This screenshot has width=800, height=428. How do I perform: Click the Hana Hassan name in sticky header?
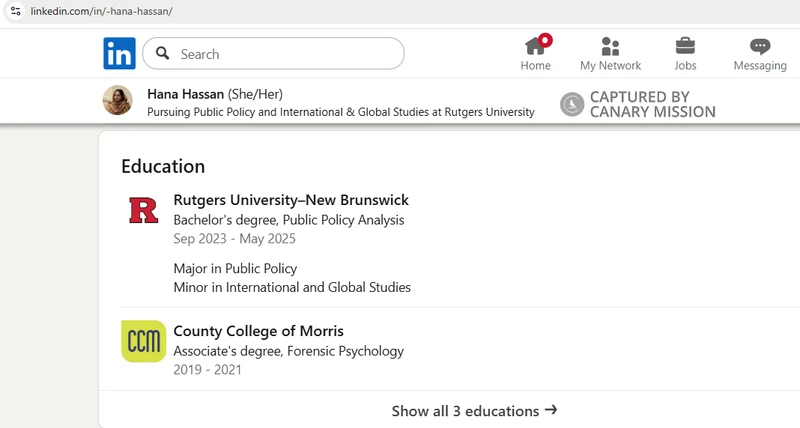(x=186, y=94)
